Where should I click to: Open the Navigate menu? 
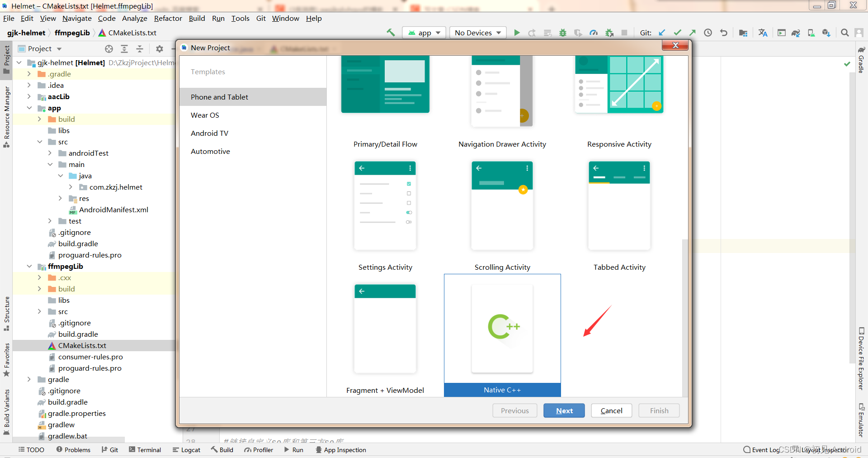coord(77,18)
